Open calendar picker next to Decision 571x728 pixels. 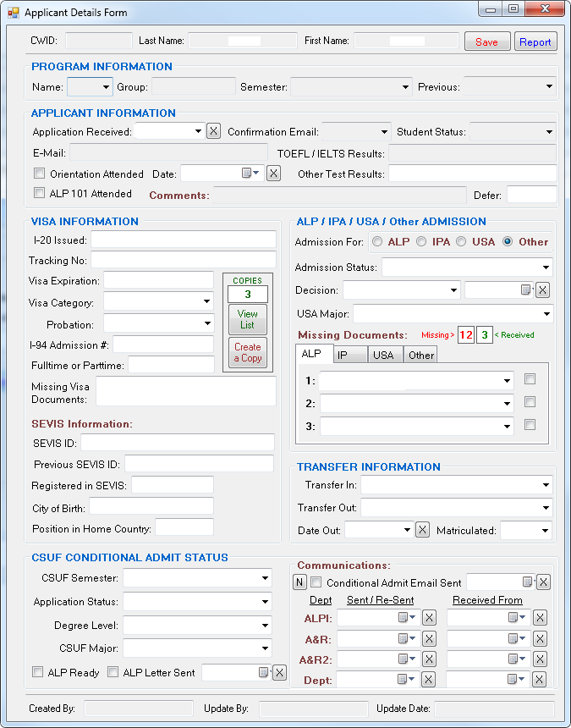(526, 290)
